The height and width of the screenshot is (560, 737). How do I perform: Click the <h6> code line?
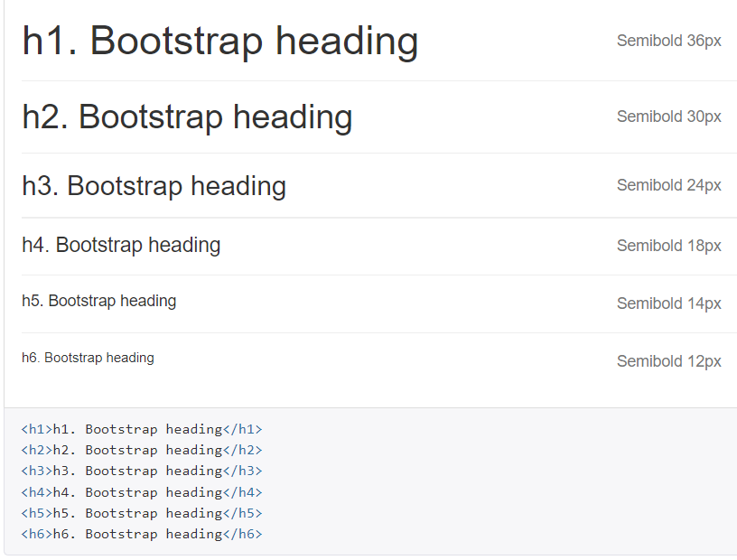(142, 534)
